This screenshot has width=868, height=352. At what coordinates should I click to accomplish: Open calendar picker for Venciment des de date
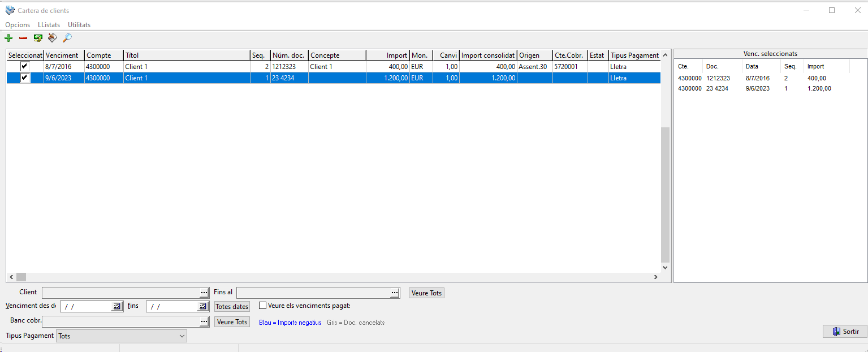(x=116, y=306)
